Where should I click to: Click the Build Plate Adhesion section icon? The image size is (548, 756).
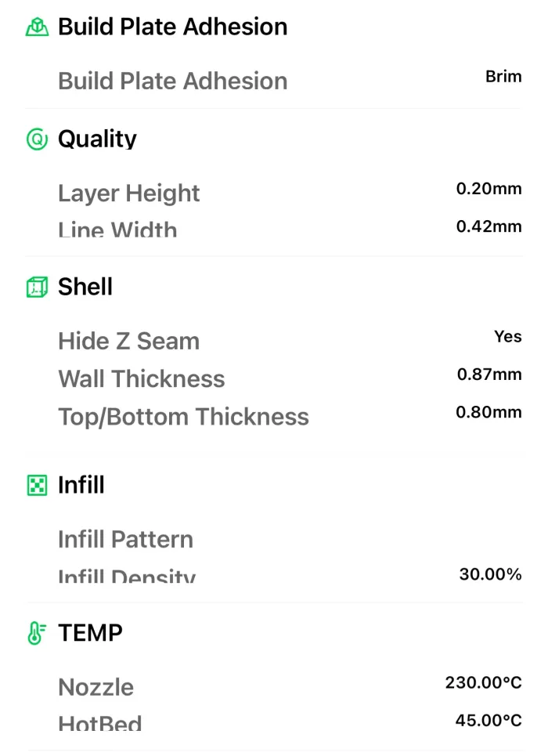[x=37, y=27]
